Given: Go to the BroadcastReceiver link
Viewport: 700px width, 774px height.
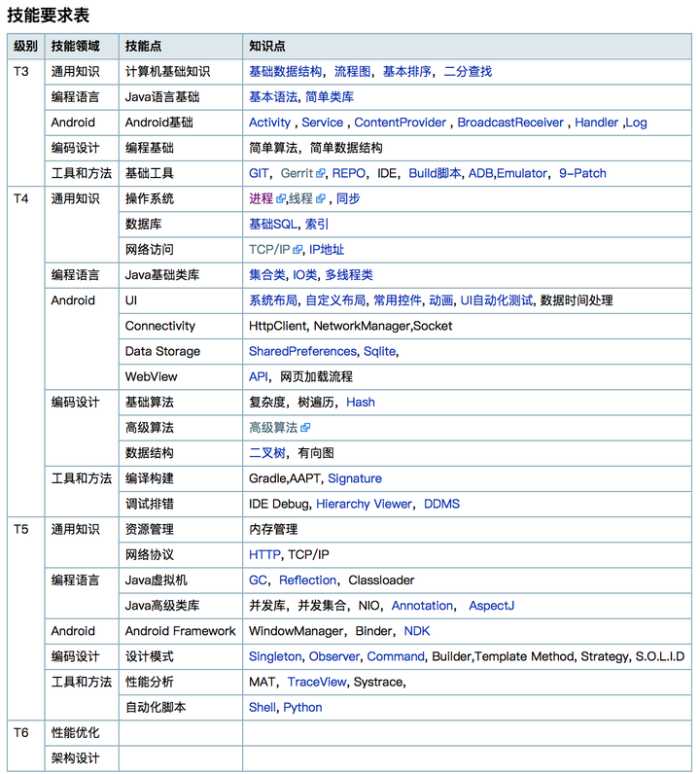Looking at the screenshot, I should (510, 123).
